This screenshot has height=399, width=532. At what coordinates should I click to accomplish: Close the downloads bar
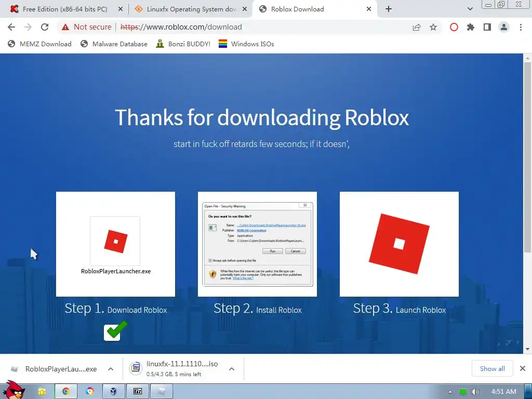coord(523,368)
